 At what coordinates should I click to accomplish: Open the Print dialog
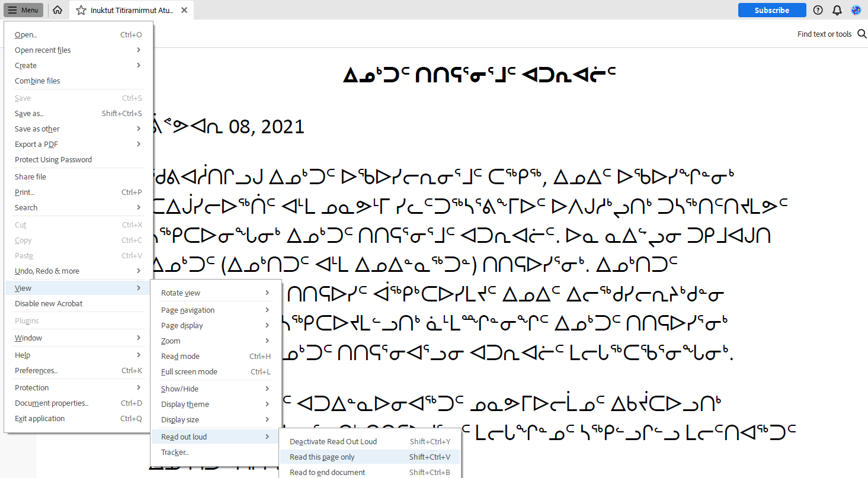pos(24,192)
